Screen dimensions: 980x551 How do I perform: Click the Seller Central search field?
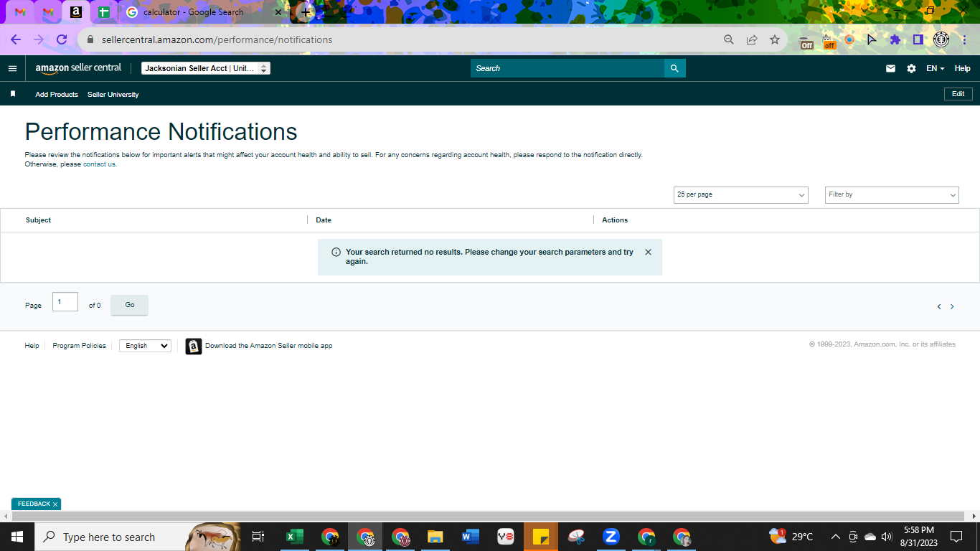pos(567,68)
